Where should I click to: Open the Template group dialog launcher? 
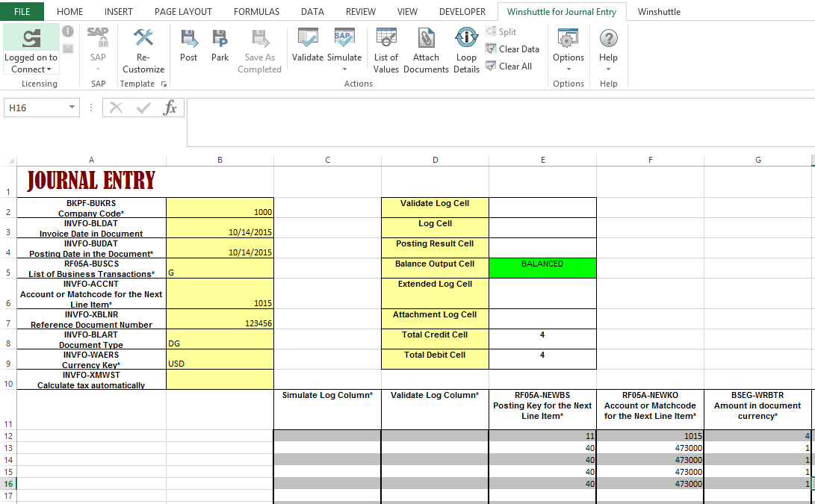164,84
